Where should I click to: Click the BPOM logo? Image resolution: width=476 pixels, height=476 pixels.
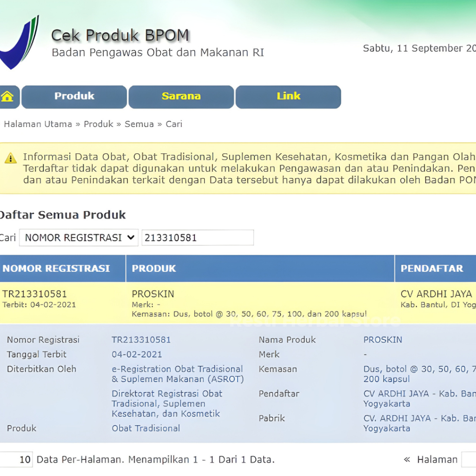(20, 42)
